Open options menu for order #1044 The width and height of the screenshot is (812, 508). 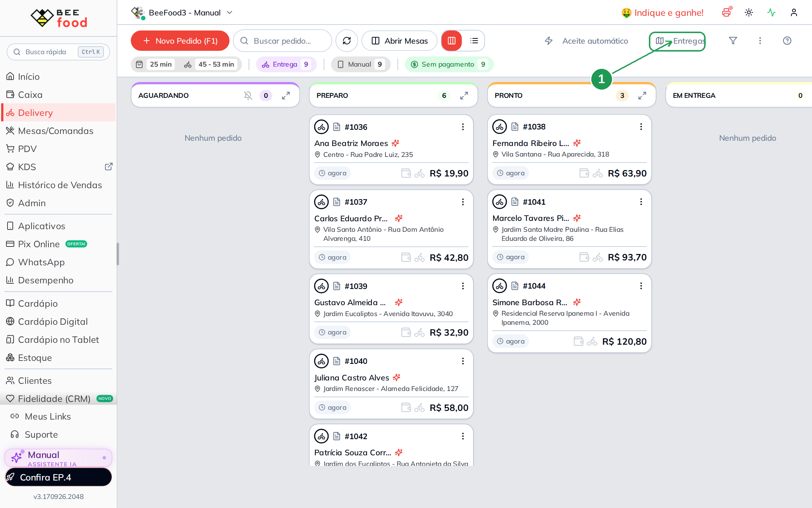tap(641, 286)
